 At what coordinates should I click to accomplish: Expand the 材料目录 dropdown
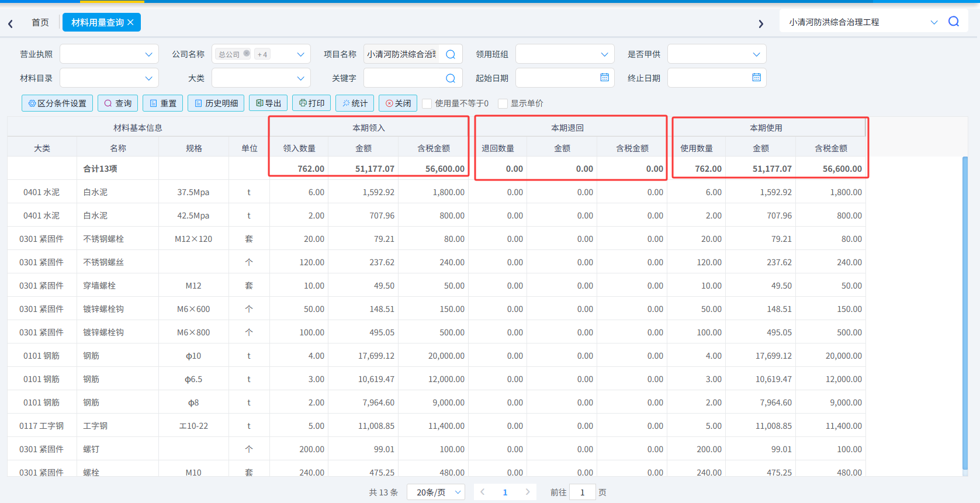[x=109, y=78]
